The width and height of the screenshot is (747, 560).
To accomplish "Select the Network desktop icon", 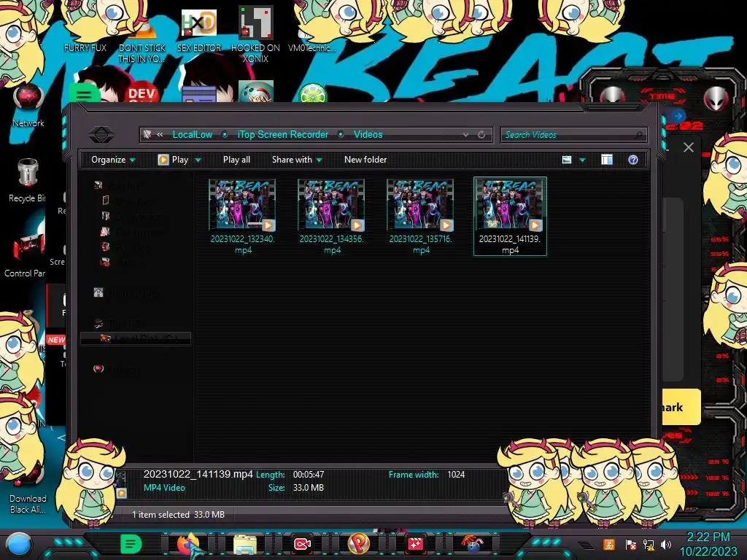I will coord(28,106).
